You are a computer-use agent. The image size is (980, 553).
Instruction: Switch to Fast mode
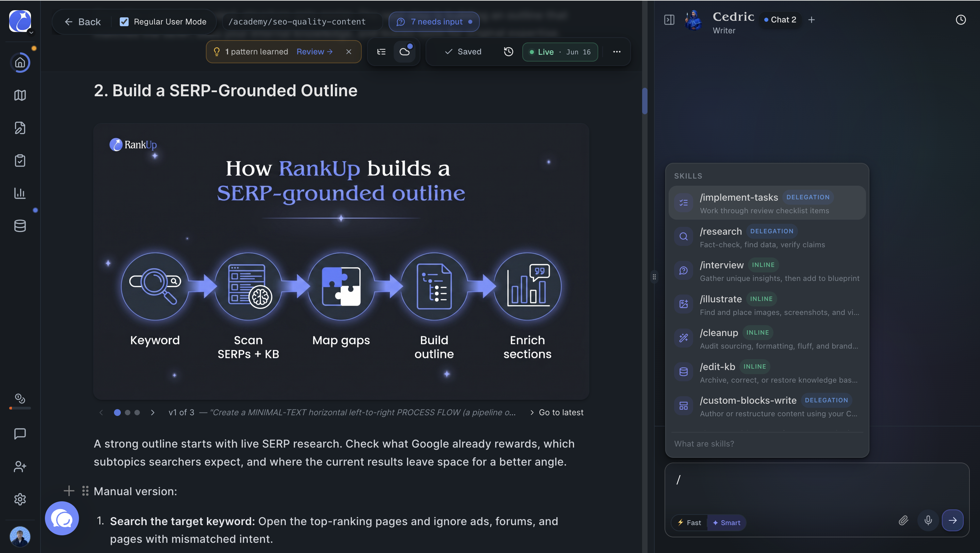[689, 523]
